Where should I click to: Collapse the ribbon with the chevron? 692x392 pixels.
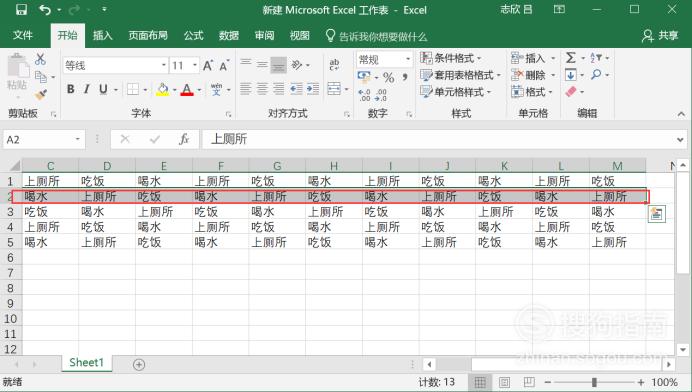681,114
